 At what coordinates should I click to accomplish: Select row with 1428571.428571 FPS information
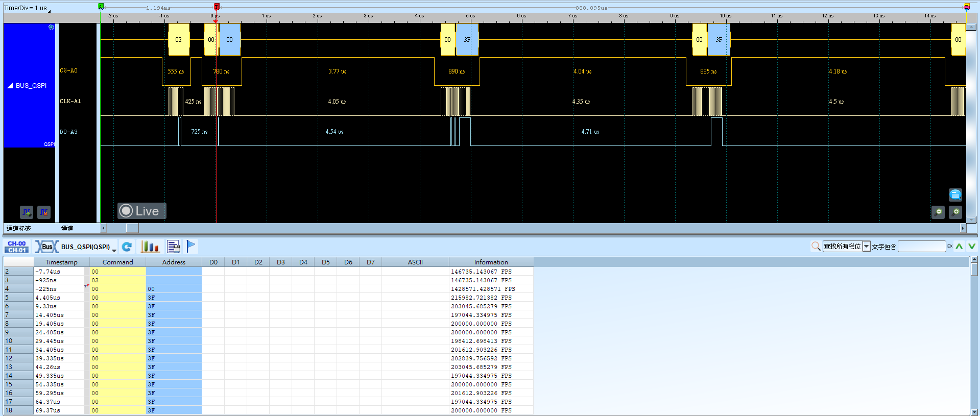(x=269, y=289)
